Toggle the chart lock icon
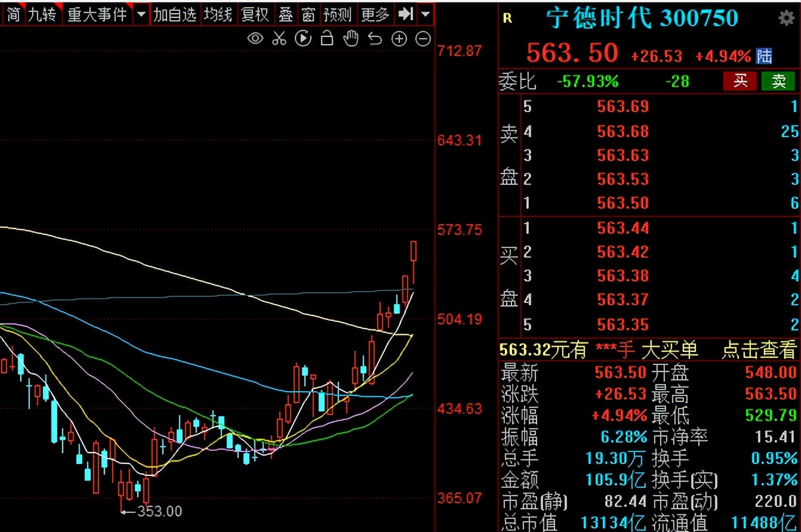This screenshot has width=801, height=532. coord(326,39)
